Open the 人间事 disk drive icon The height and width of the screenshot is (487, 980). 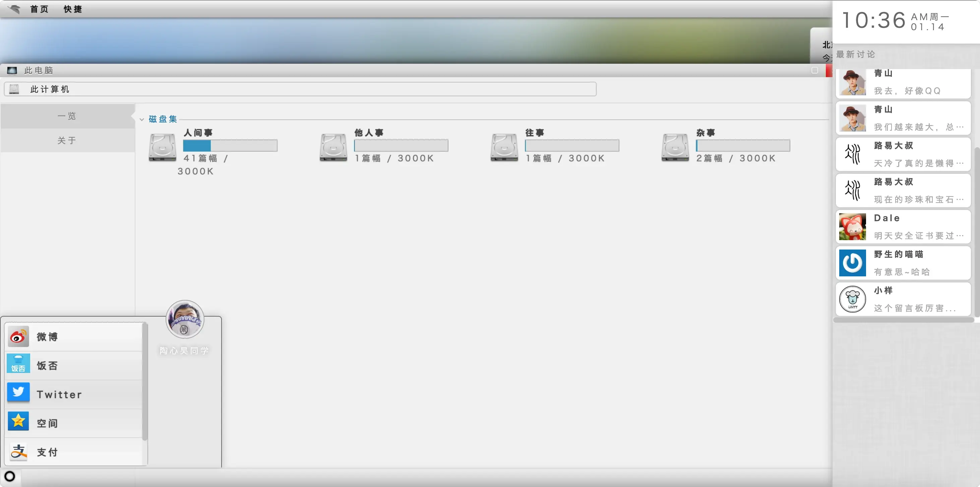163,147
